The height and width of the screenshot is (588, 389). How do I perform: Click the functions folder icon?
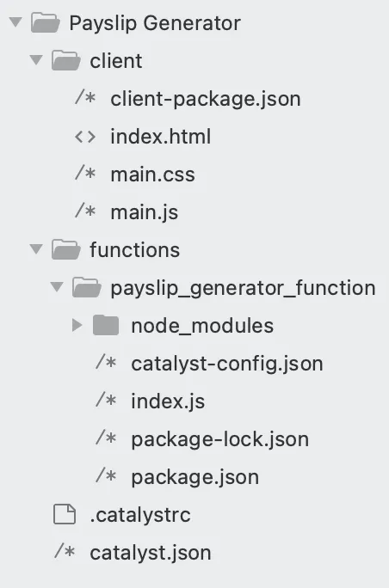65,249
